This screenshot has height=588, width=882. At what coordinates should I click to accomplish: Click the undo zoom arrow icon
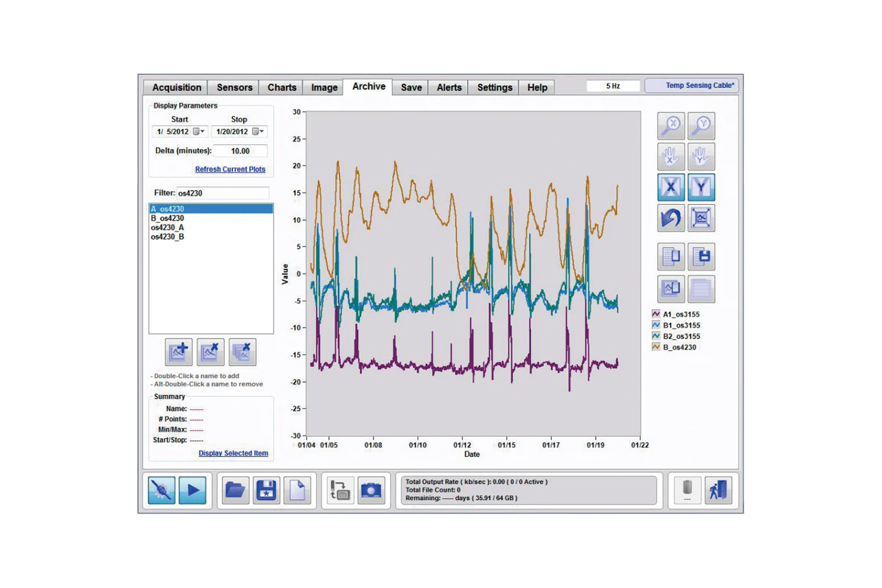(671, 218)
